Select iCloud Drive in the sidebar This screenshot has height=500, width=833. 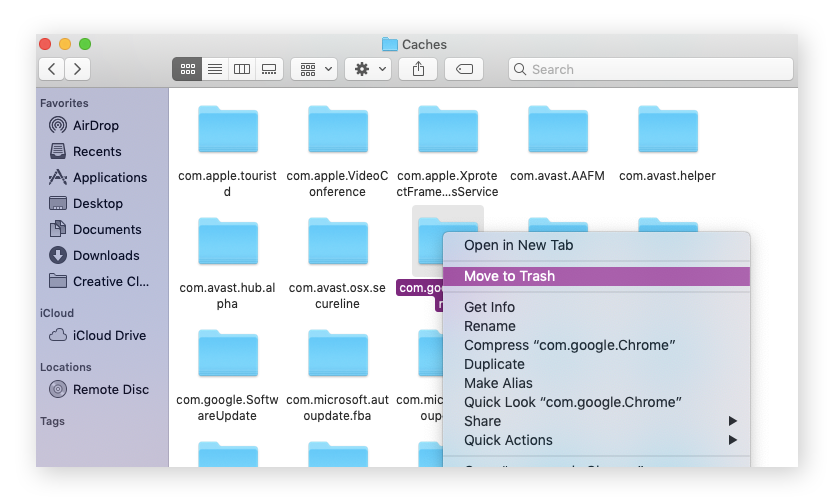pyautogui.click(x=109, y=335)
